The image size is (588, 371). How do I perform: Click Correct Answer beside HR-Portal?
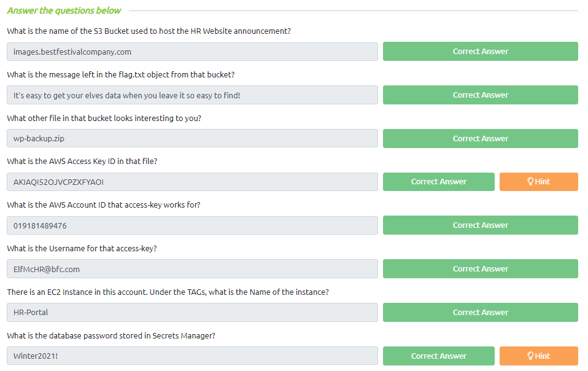481,312
